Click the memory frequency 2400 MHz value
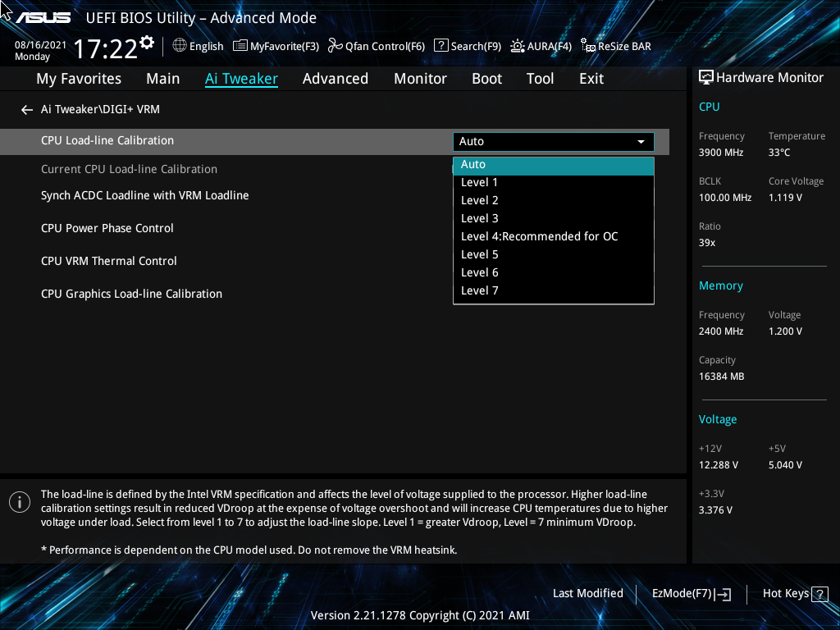 (720, 331)
